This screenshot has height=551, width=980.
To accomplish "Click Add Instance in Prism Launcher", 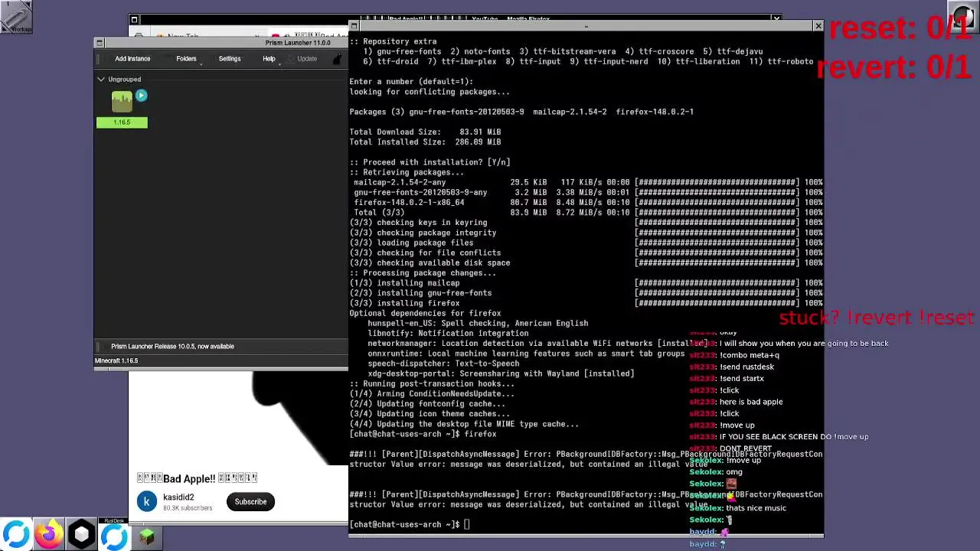I will click(132, 59).
